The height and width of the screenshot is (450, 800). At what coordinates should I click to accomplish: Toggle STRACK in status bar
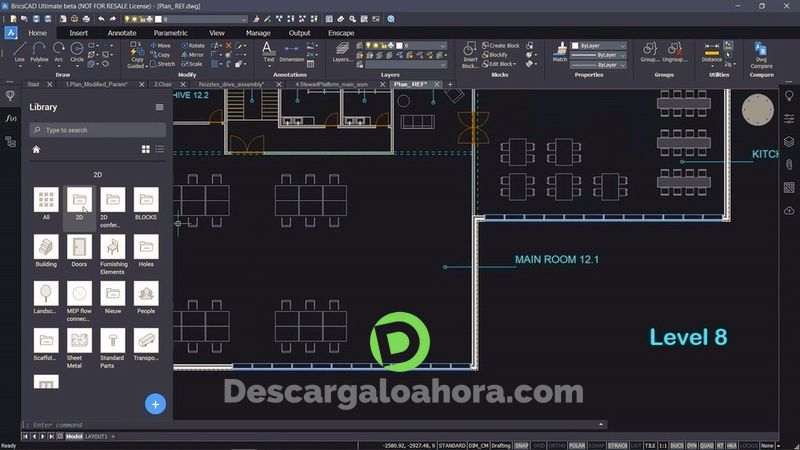(x=617, y=445)
